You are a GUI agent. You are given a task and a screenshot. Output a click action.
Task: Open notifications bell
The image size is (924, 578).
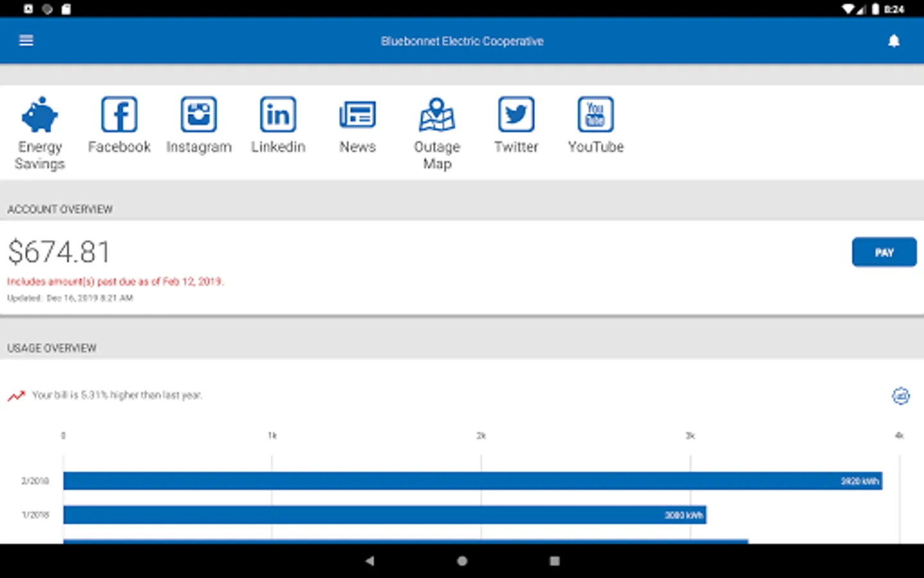click(x=893, y=41)
